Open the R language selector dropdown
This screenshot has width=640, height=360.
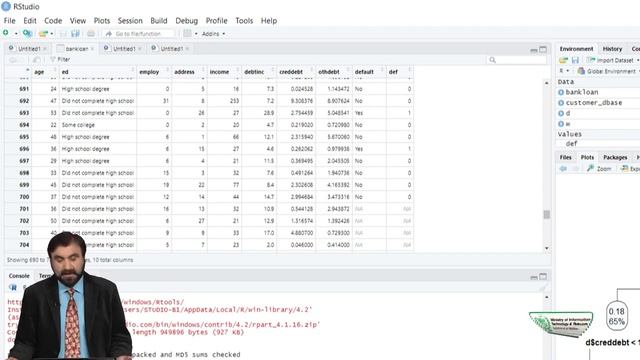coord(564,71)
